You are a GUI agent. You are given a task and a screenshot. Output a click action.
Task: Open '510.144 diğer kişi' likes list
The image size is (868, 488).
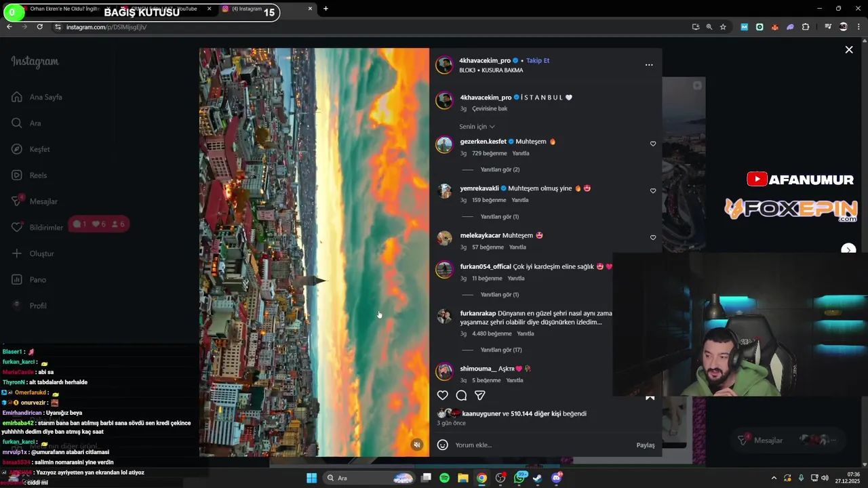point(536,413)
